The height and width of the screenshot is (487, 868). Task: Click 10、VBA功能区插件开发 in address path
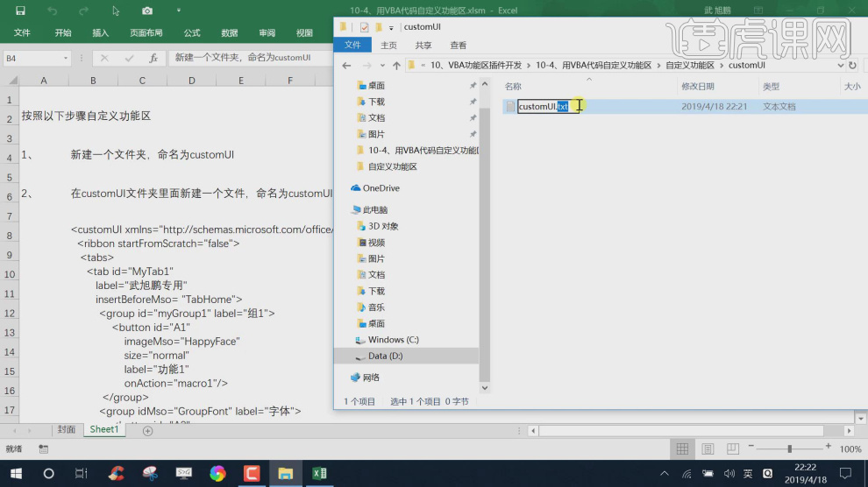point(476,65)
